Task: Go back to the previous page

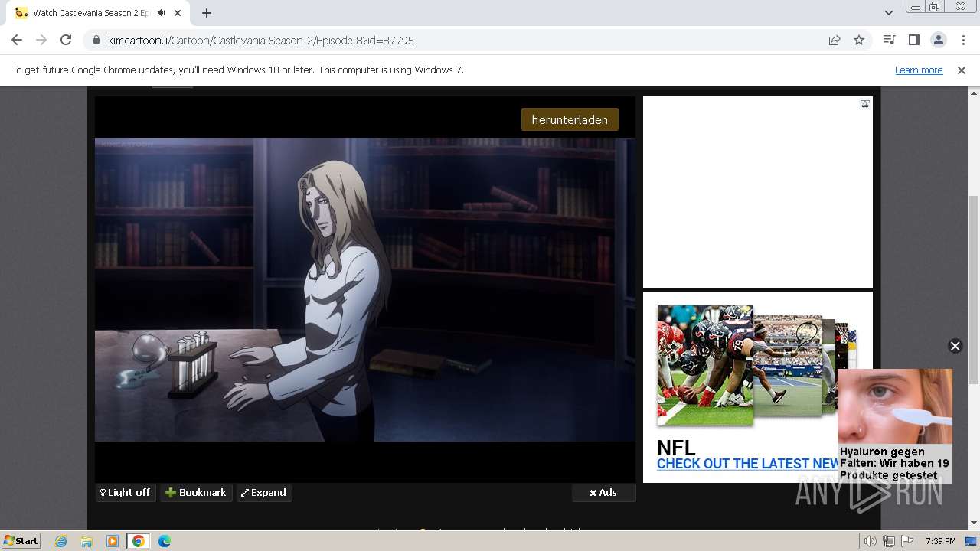Action: 17,40
